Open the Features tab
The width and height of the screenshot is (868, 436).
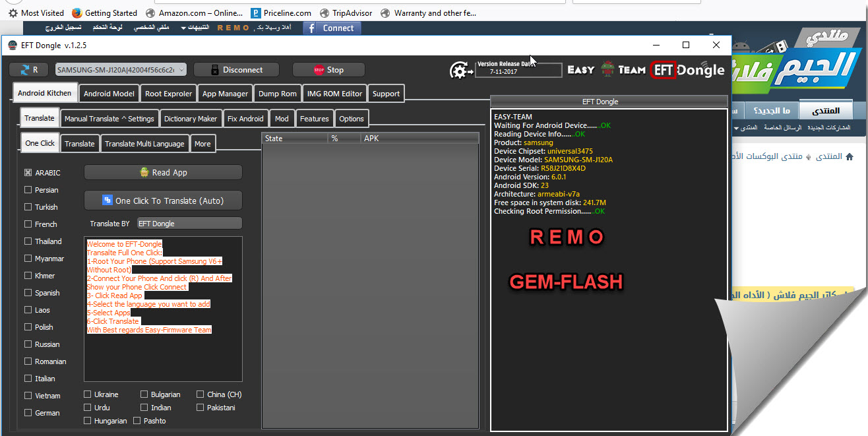point(315,119)
